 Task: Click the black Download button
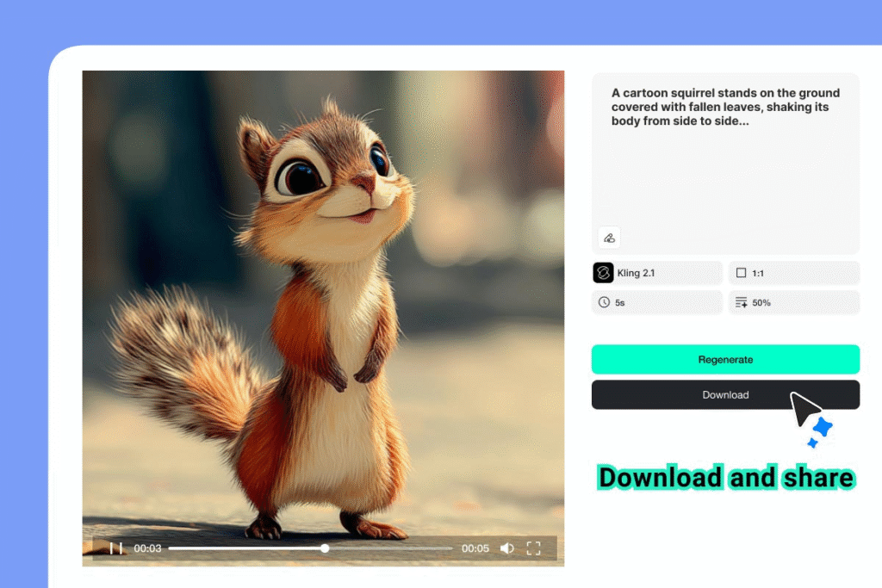point(725,395)
